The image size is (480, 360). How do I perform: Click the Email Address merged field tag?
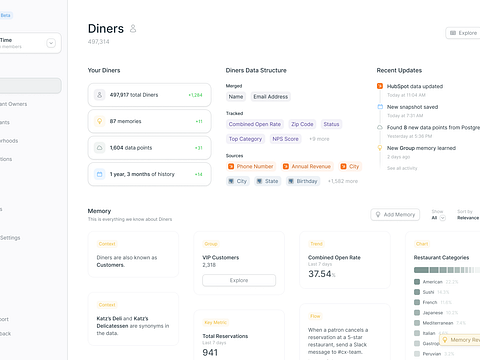coord(270,97)
